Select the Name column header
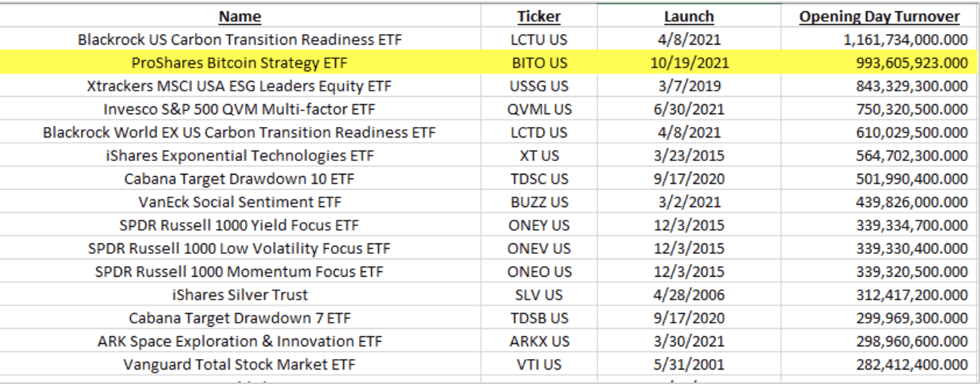This screenshot has width=980, height=387. tap(240, 16)
